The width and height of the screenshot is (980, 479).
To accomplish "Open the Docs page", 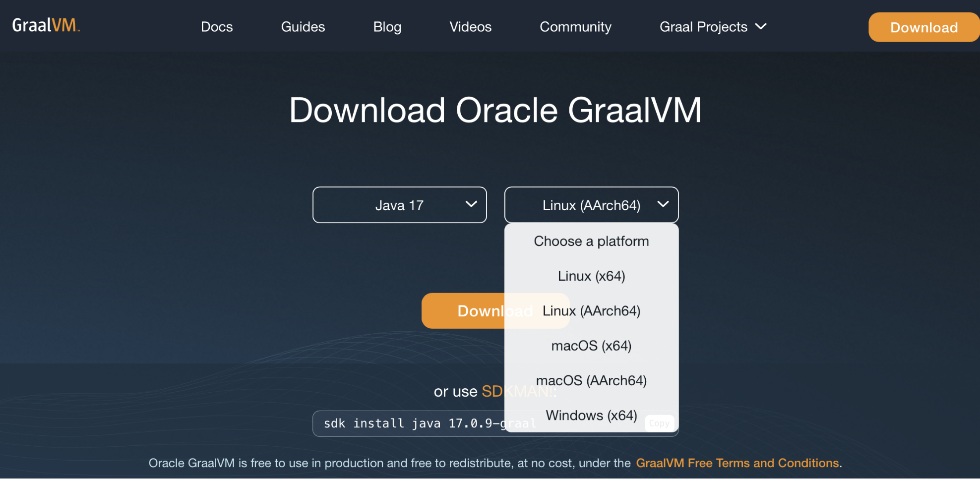I will point(217,27).
